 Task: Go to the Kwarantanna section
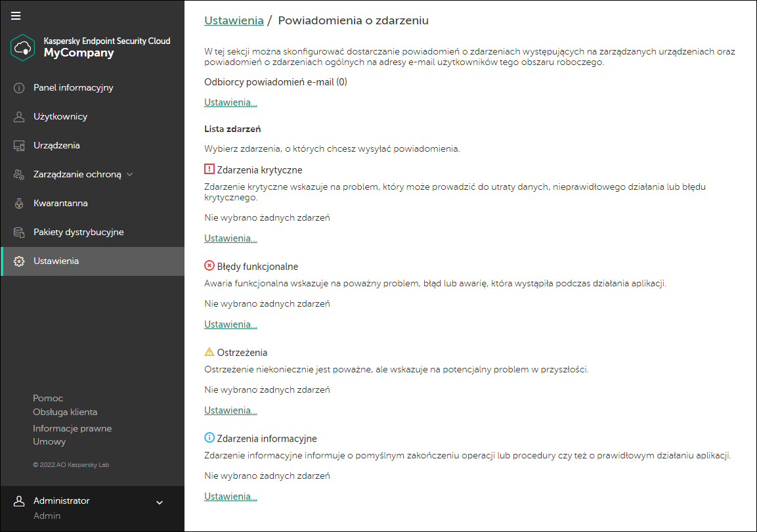pyautogui.click(x=60, y=204)
